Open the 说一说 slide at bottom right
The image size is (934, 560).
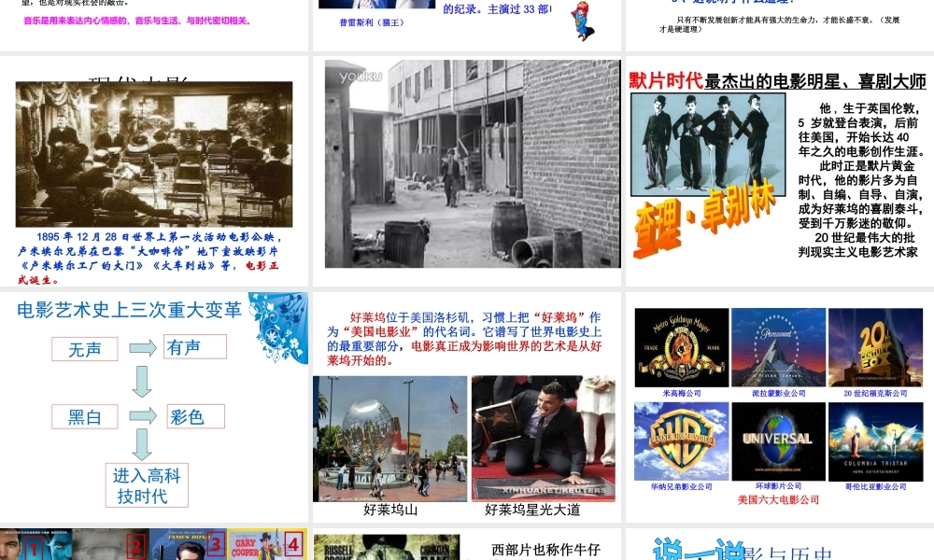(780, 544)
